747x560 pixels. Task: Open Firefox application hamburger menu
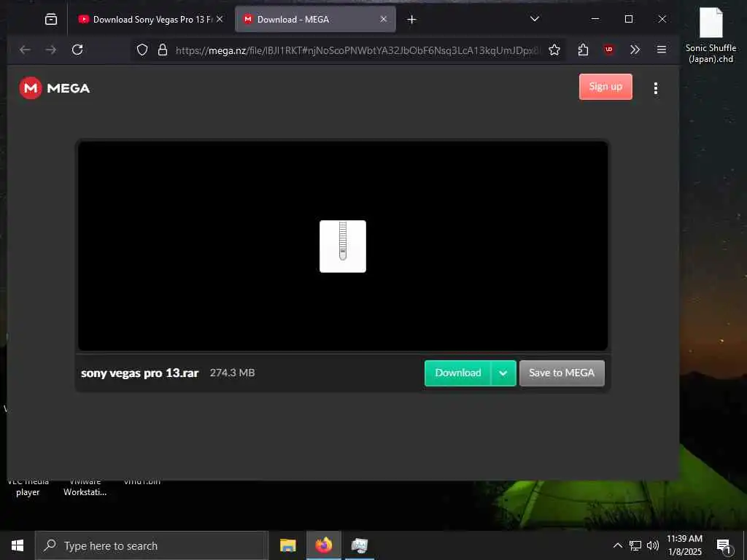click(661, 50)
